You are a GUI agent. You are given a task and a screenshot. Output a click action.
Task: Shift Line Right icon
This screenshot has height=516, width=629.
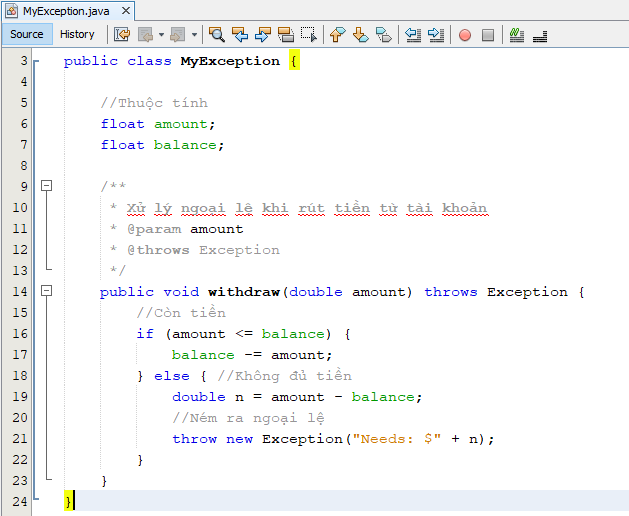(436, 35)
